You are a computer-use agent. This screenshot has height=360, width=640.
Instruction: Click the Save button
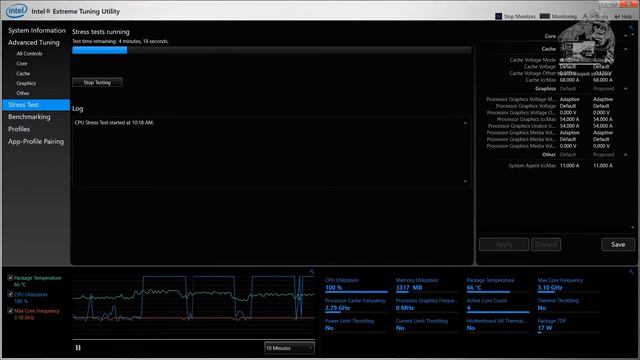(x=618, y=244)
